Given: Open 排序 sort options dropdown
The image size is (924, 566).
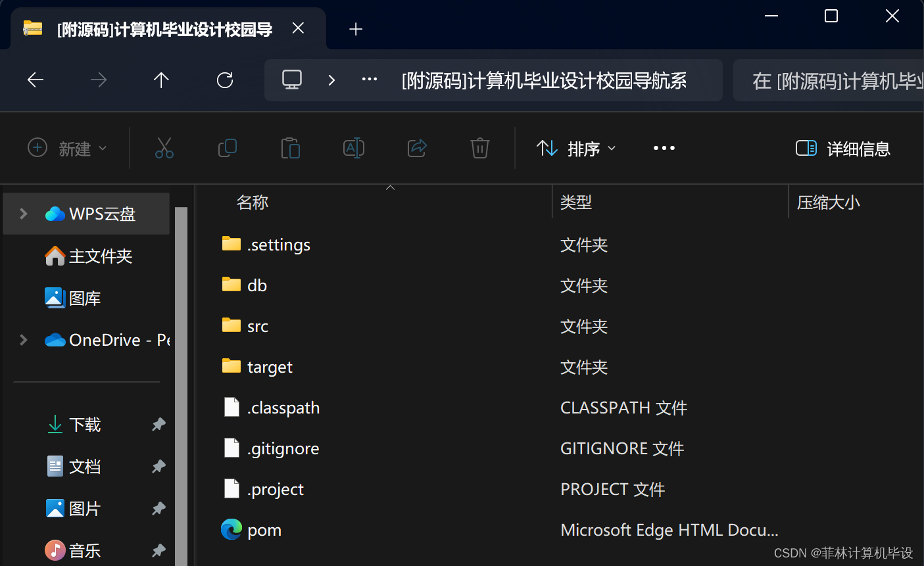Looking at the screenshot, I should 575,149.
